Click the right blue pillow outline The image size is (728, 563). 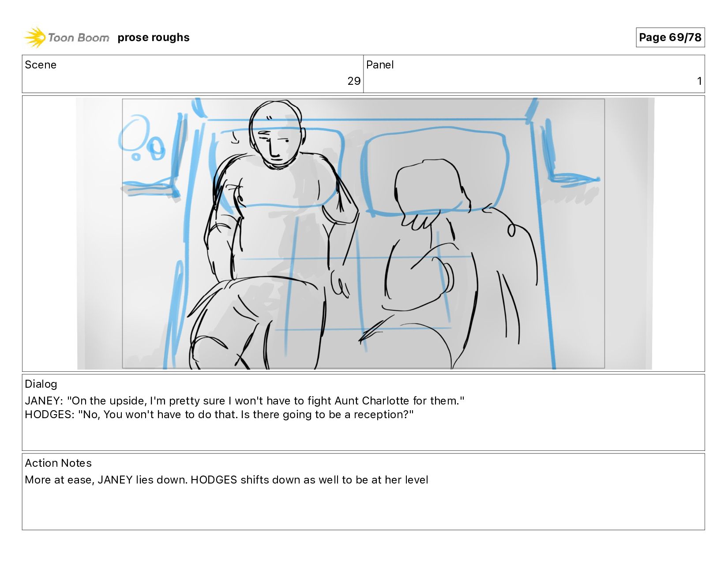click(x=435, y=171)
